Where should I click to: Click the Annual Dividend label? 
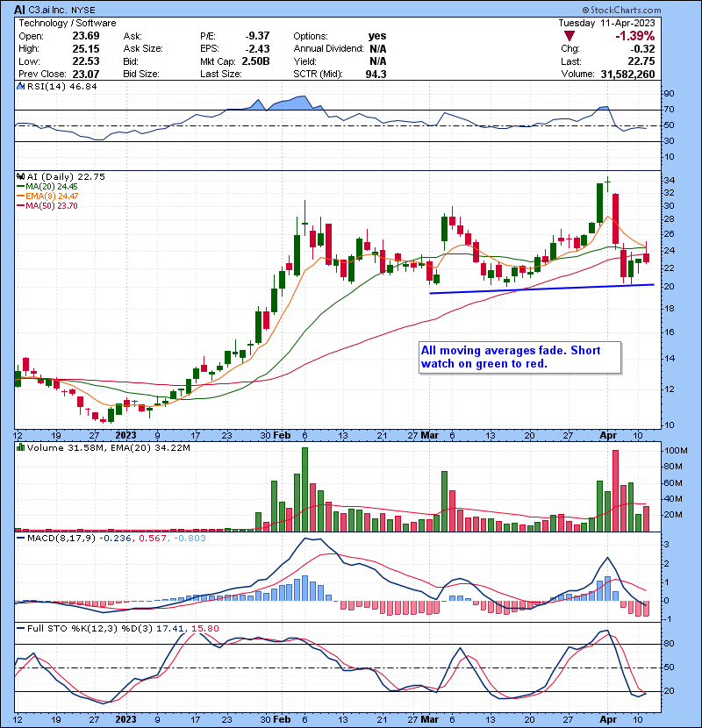[x=328, y=48]
